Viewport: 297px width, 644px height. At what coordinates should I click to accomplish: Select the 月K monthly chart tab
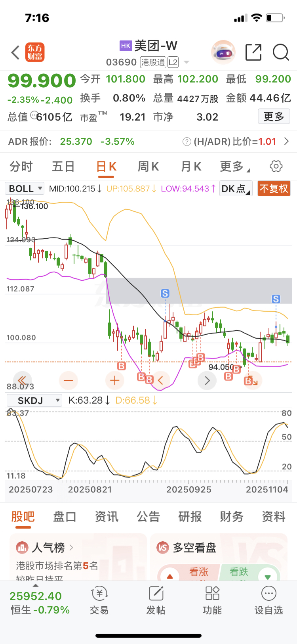[191, 167]
